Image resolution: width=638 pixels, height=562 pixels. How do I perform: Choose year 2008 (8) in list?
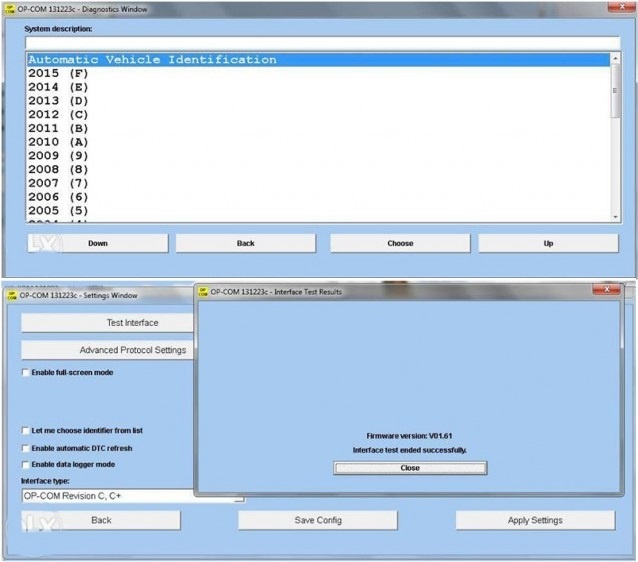(x=58, y=170)
